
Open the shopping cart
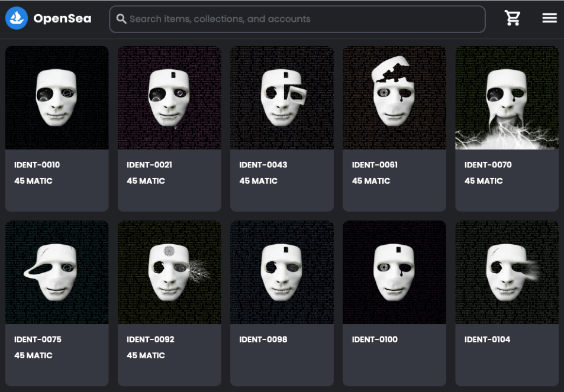[x=512, y=18]
